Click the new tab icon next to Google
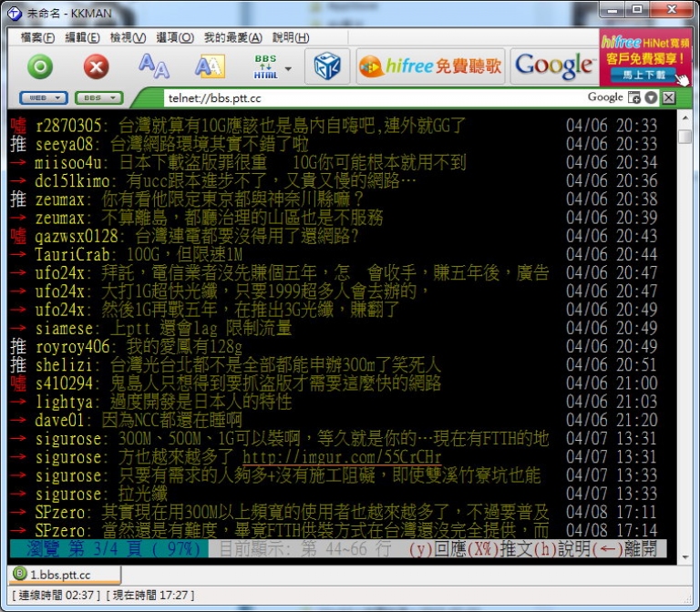This screenshot has height=612, width=700. tap(634, 97)
